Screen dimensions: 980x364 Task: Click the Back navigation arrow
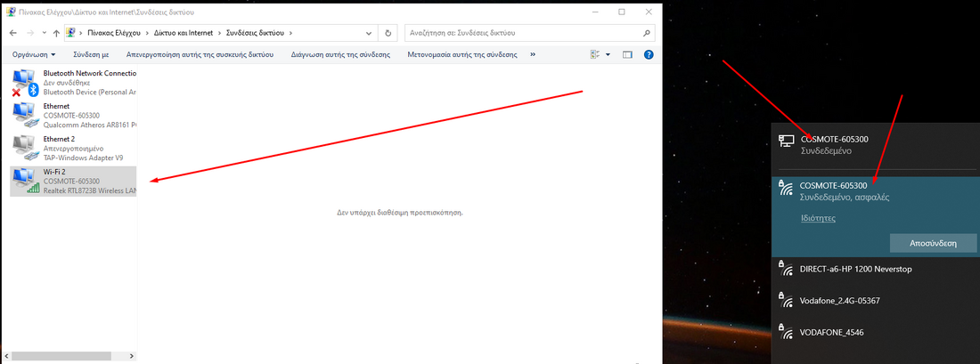pos(14,33)
